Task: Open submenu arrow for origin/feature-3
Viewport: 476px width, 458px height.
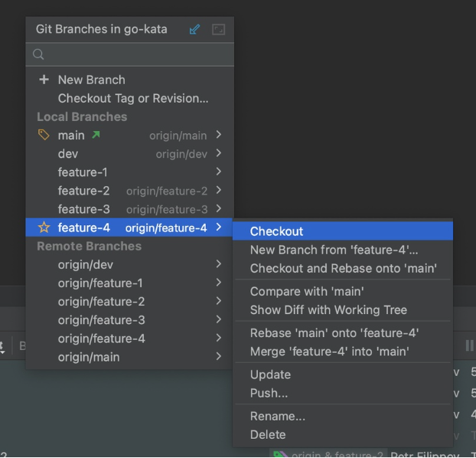Action: tap(219, 320)
